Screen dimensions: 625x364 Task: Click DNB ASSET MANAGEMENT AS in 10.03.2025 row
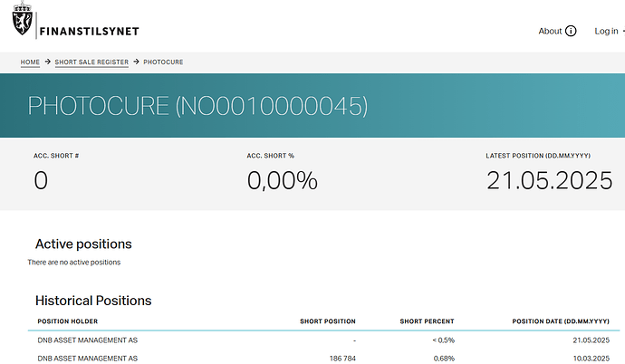click(87, 359)
